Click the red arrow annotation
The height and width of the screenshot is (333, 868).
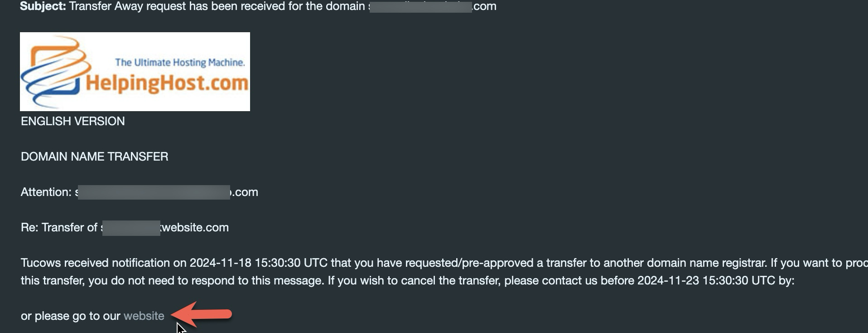coord(202,314)
